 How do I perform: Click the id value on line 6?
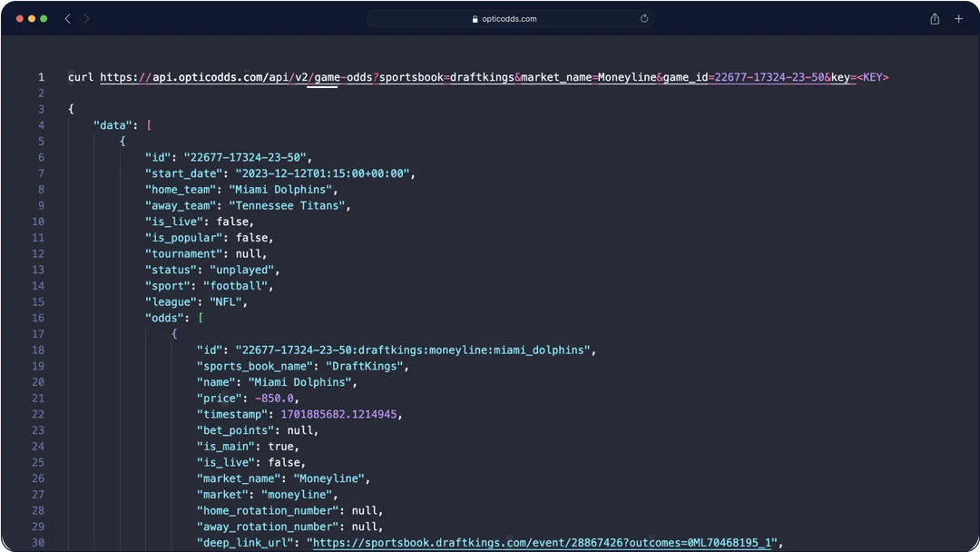coord(245,158)
